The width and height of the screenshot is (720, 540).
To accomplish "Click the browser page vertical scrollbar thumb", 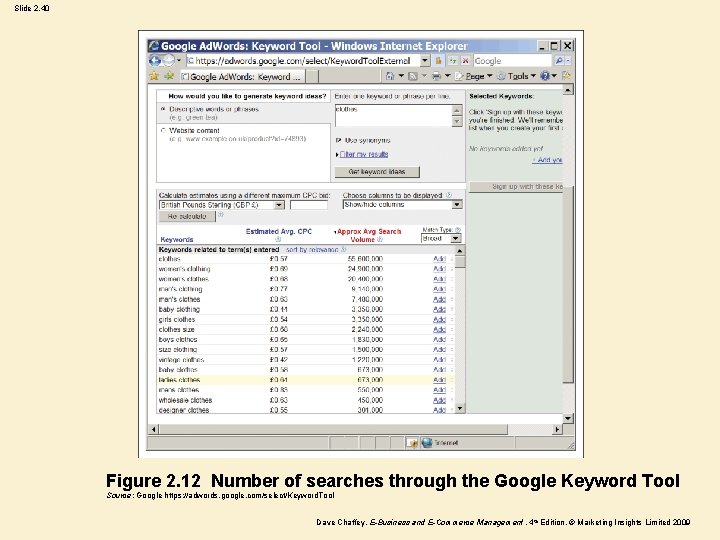I will pos(568,285).
